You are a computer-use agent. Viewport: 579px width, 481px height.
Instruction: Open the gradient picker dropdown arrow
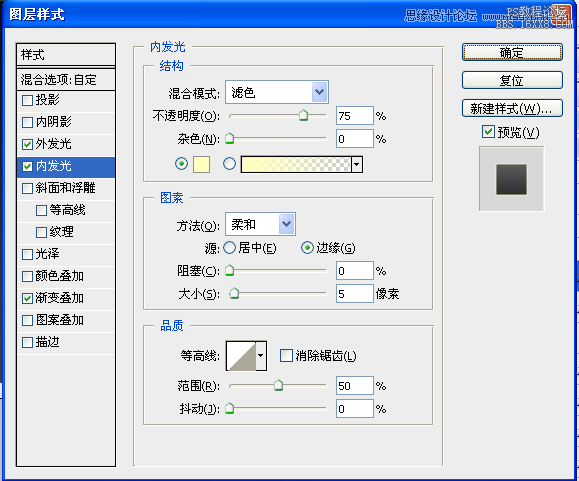pyautogui.click(x=357, y=165)
